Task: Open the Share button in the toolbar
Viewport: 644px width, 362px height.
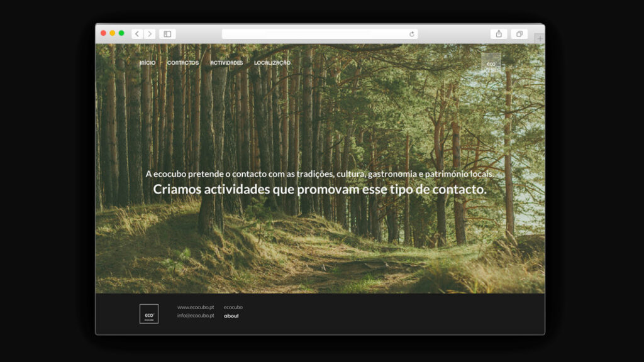Action: 499,34
